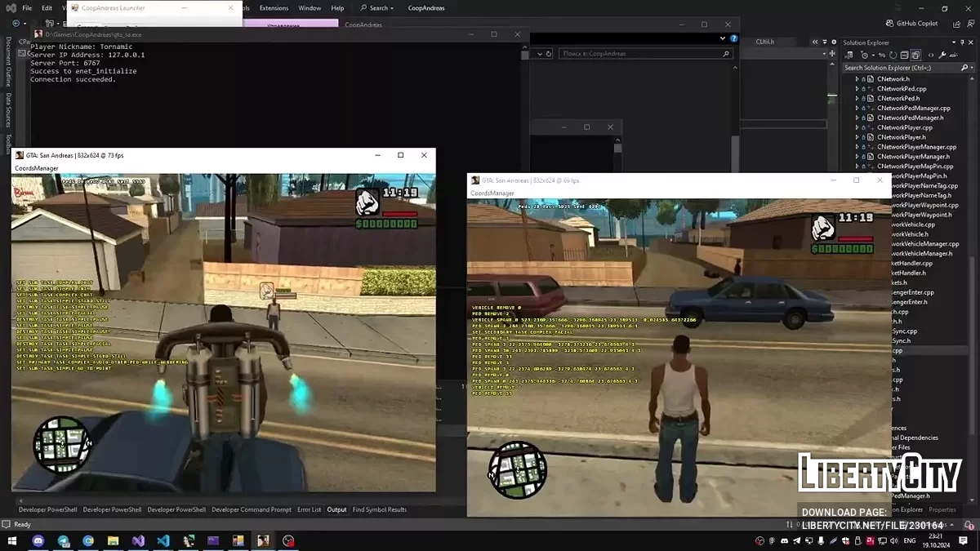
Task: Toggle Show All Files in Solution Explorer
Action: [x=917, y=56]
